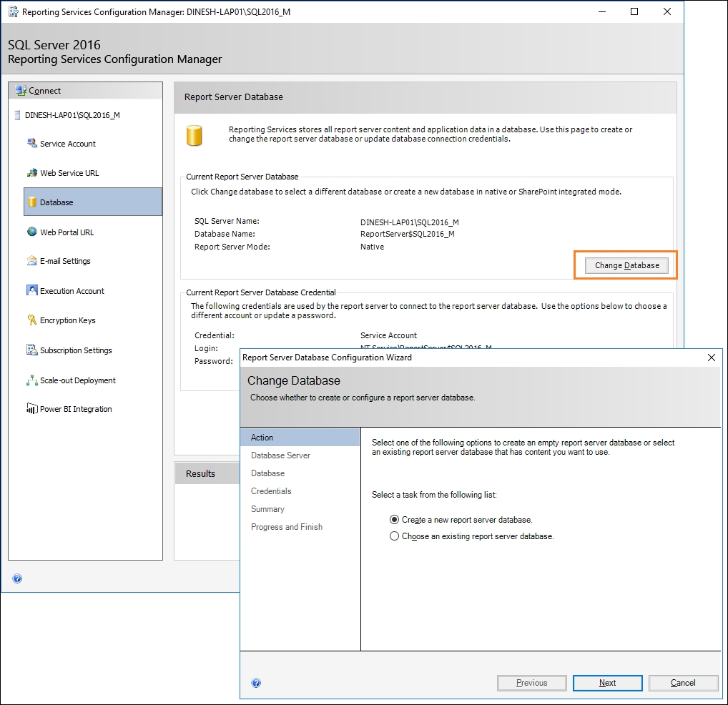
Task: Click the server icon beside DINESH-LAP01\SQL2016_M
Action: [x=18, y=115]
